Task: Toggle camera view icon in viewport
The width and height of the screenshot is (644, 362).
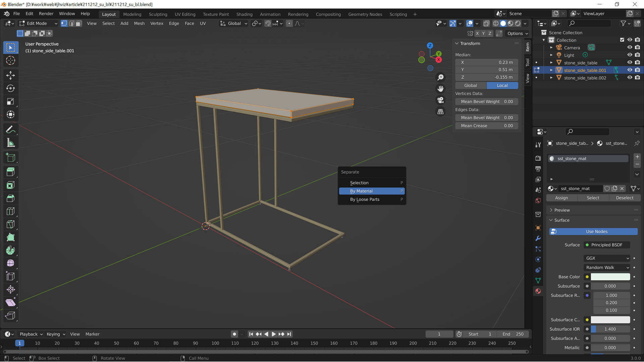Action: 440,100
